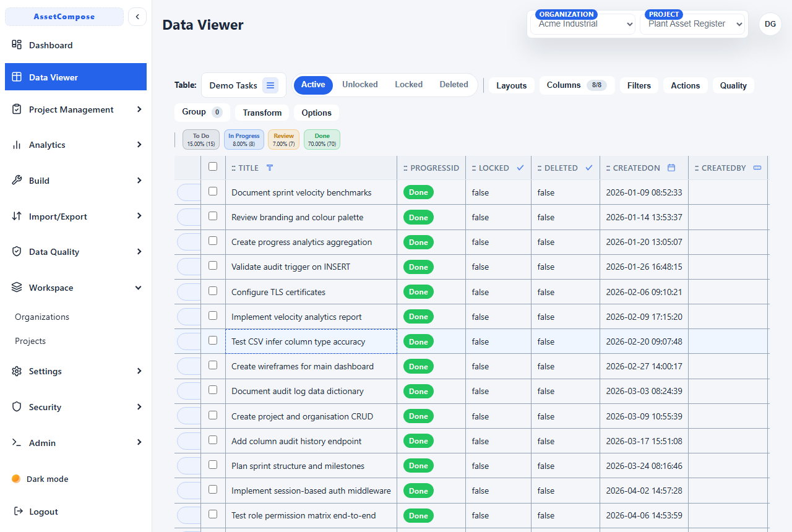Click the drag handle of TITLE column
The height and width of the screenshot is (532, 792).
233,168
